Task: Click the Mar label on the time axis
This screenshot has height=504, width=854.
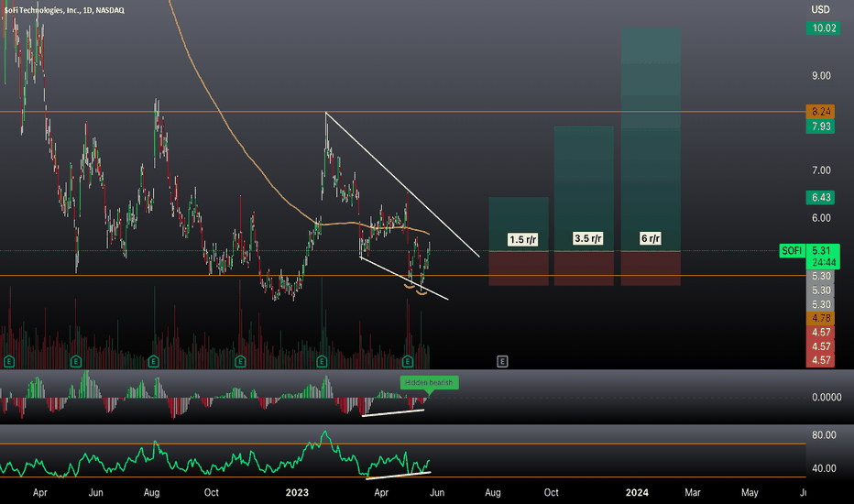Action: 692,493
